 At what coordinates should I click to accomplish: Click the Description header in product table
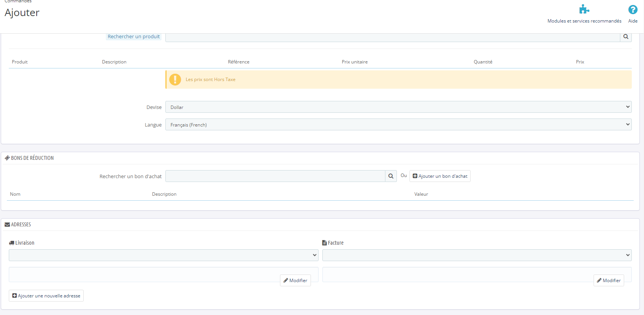pos(114,62)
